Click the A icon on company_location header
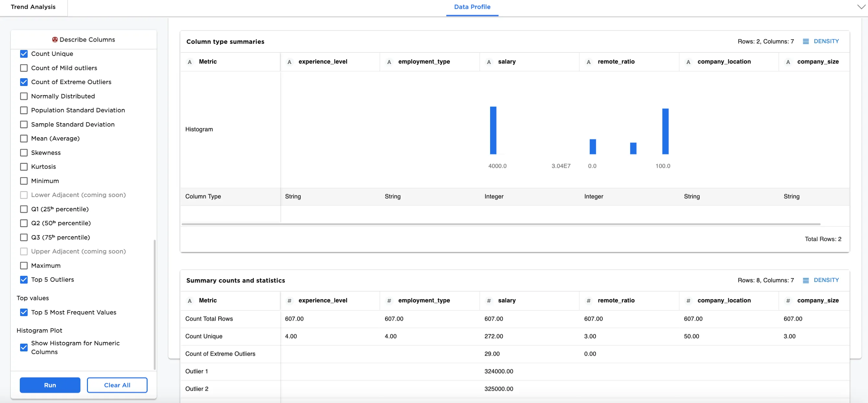The width and height of the screenshot is (868, 403). pos(688,62)
